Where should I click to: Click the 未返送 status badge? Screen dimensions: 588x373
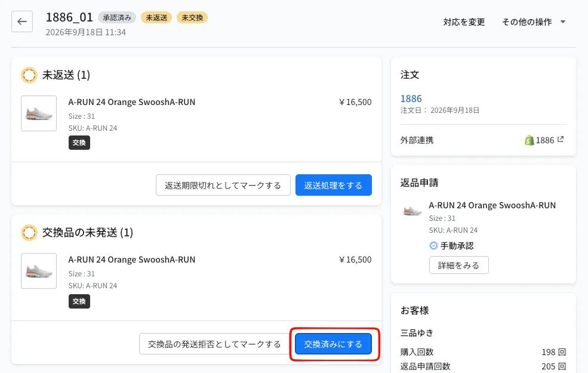coord(156,18)
